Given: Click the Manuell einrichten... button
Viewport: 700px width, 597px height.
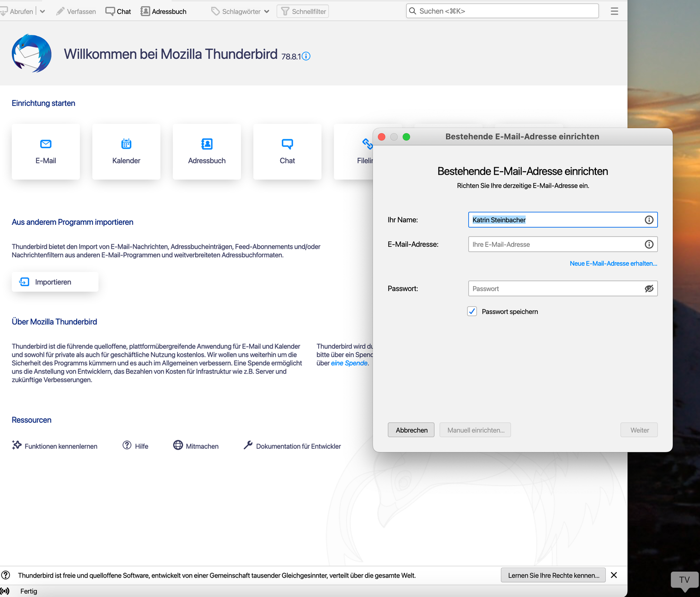Looking at the screenshot, I should pos(475,430).
